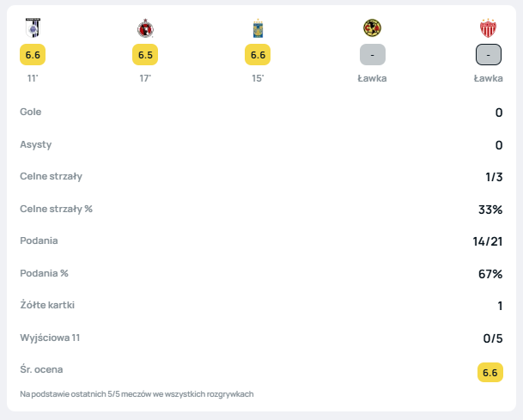
Task: Click outlined dash badge under Necaxa crest
Action: pyautogui.click(x=488, y=55)
